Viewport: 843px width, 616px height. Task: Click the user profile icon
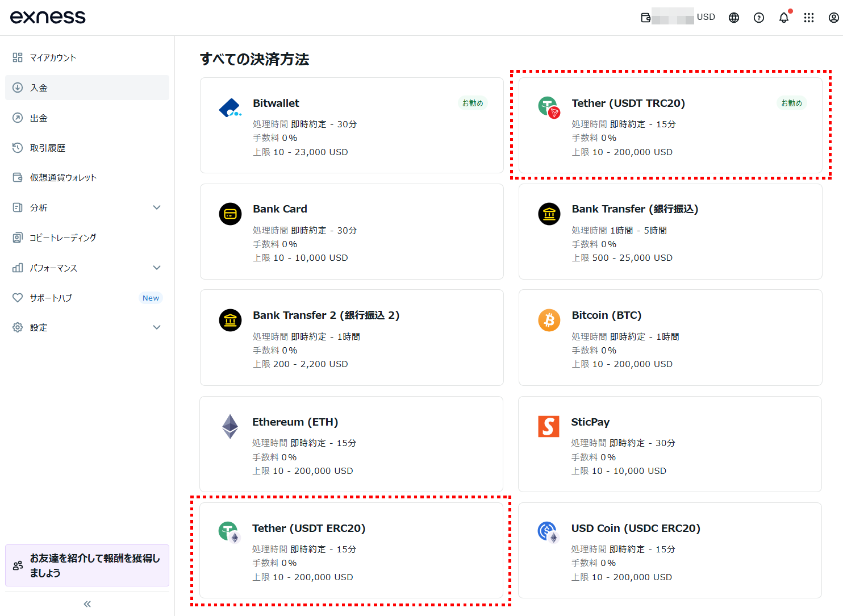[x=833, y=18]
